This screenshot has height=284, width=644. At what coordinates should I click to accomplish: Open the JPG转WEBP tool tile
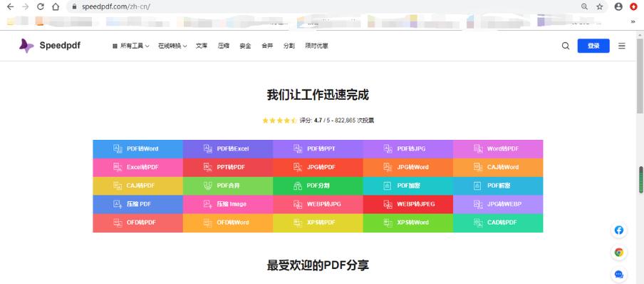(498, 205)
